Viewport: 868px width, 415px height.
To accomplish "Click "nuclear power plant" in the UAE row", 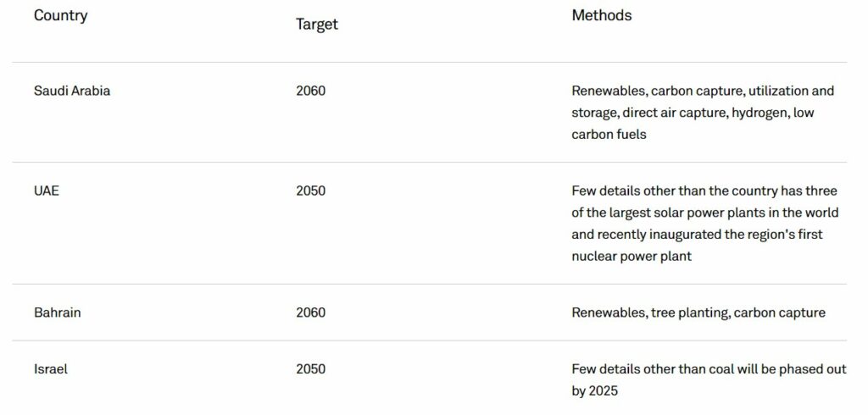I will tap(632, 256).
